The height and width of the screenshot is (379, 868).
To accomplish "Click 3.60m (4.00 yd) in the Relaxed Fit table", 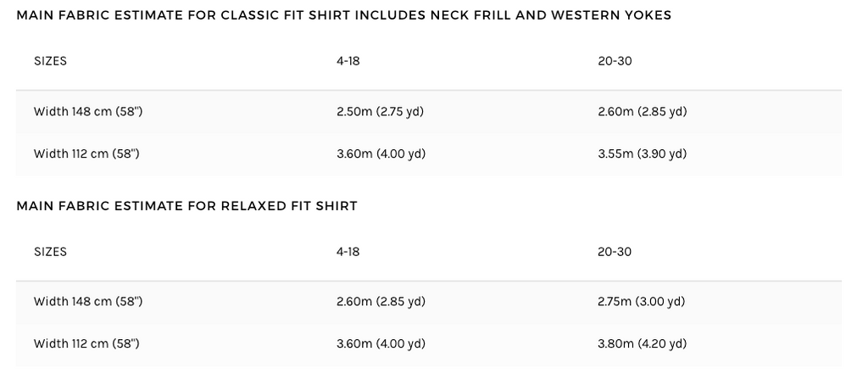I will pyautogui.click(x=381, y=343).
